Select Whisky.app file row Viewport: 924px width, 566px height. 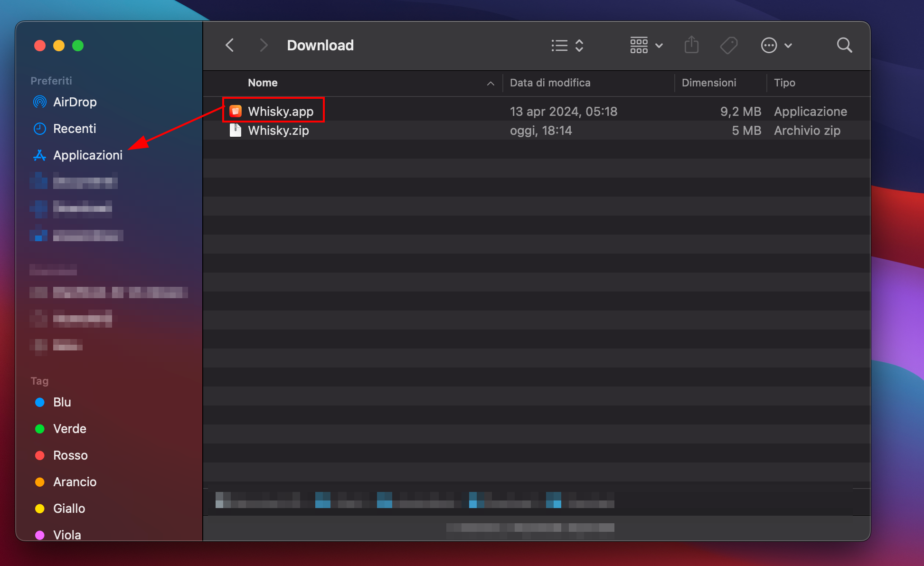537,111
